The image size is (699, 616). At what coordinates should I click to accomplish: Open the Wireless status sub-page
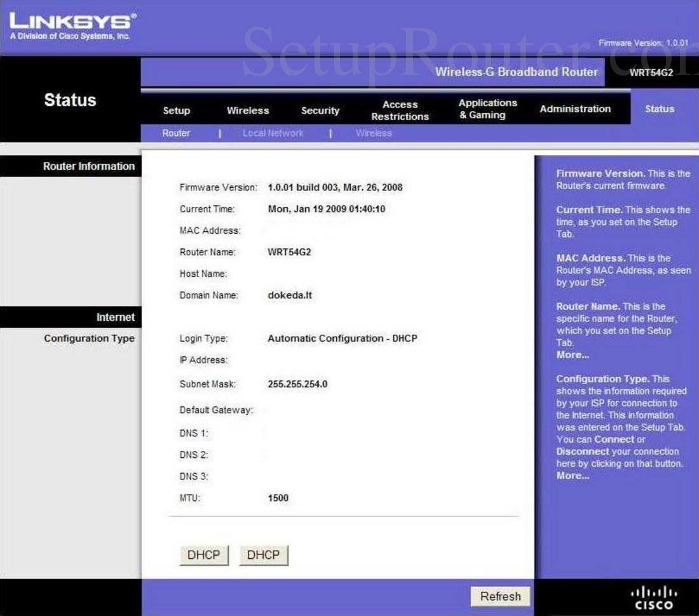(x=373, y=133)
